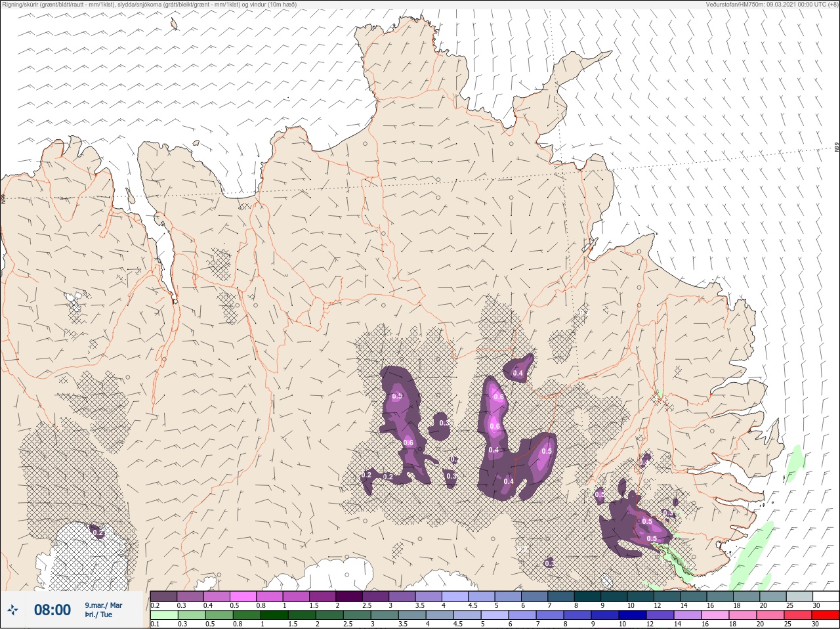Pick the dark blue lower swatch between 10 and 12
Screen dimensions: 840x629
click(633, 615)
